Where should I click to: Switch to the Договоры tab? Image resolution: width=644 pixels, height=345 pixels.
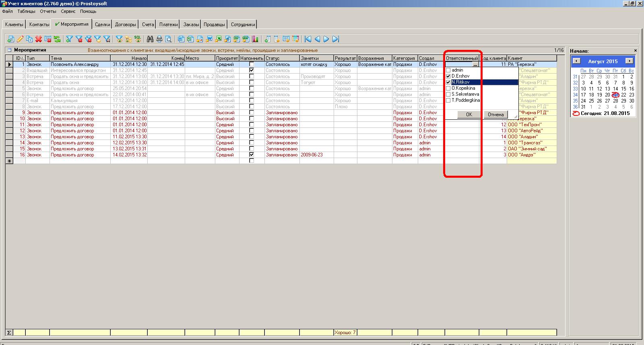click(125, 25)
